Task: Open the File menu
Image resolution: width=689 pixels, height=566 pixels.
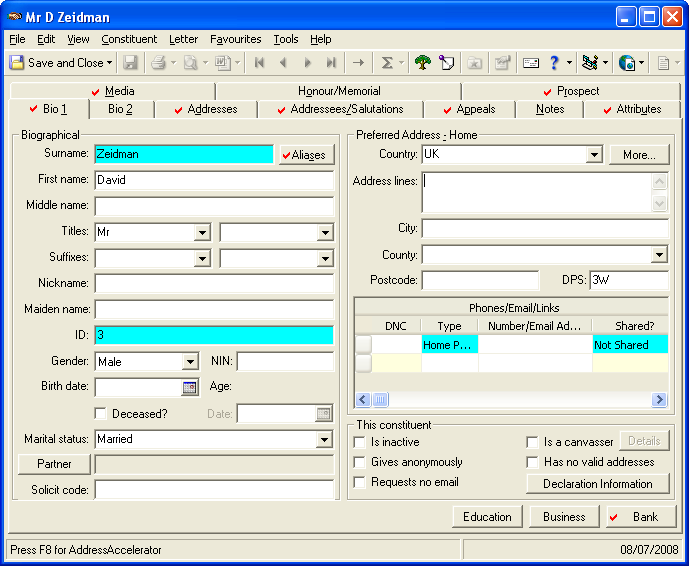Action: pyautogui.click(x=17, y=39)
